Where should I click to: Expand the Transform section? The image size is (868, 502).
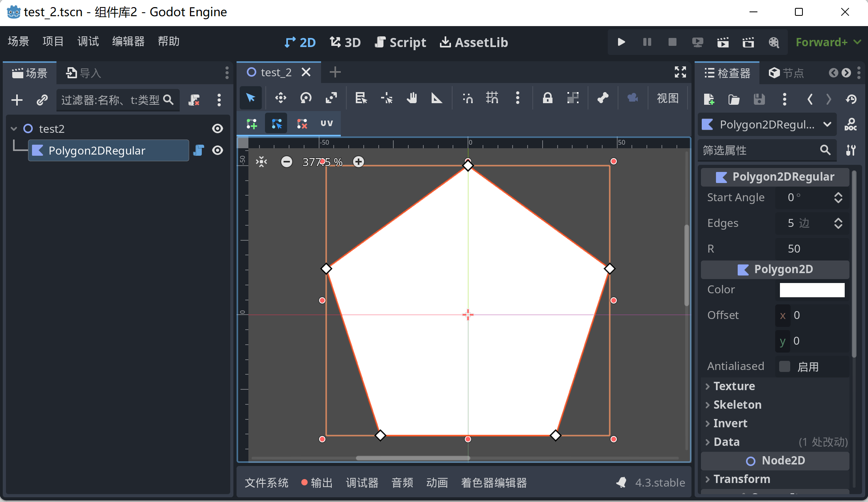[775, 479]
